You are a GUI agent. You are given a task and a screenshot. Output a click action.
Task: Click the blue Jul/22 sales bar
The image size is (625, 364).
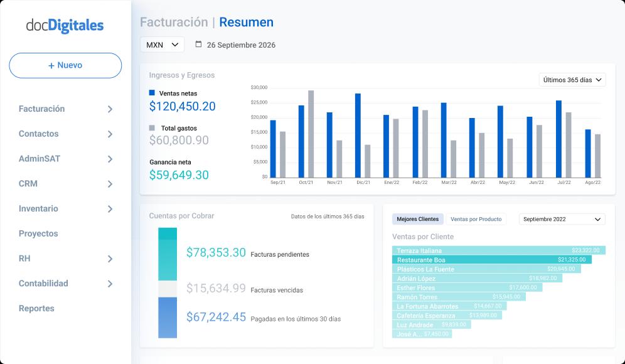(559, 139)
